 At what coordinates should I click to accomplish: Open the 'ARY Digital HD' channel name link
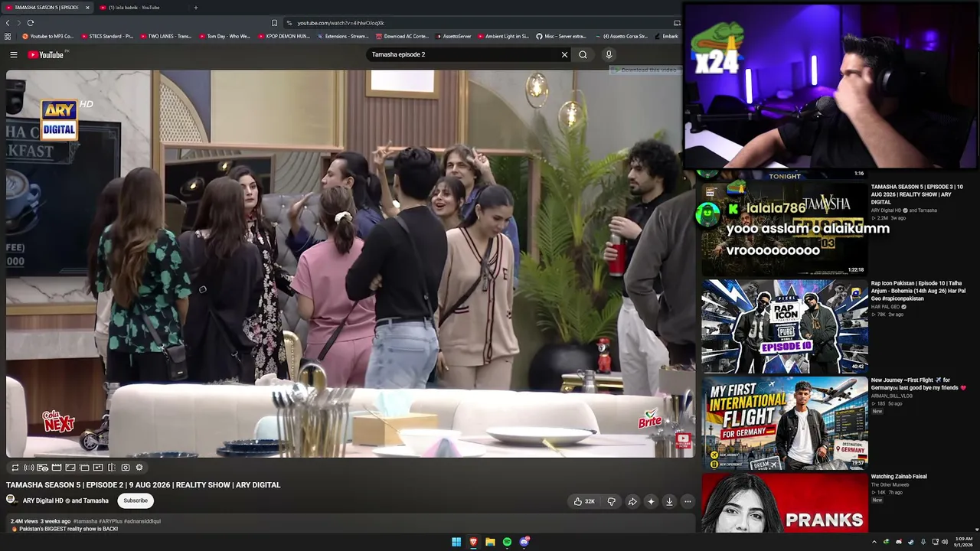pyautogui.click(x=44, y=500)
